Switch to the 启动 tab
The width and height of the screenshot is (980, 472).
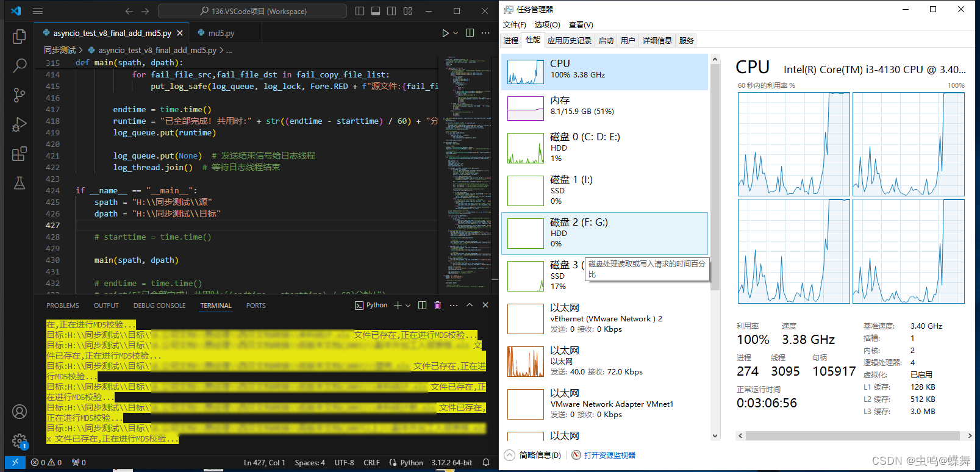point(606,40)
